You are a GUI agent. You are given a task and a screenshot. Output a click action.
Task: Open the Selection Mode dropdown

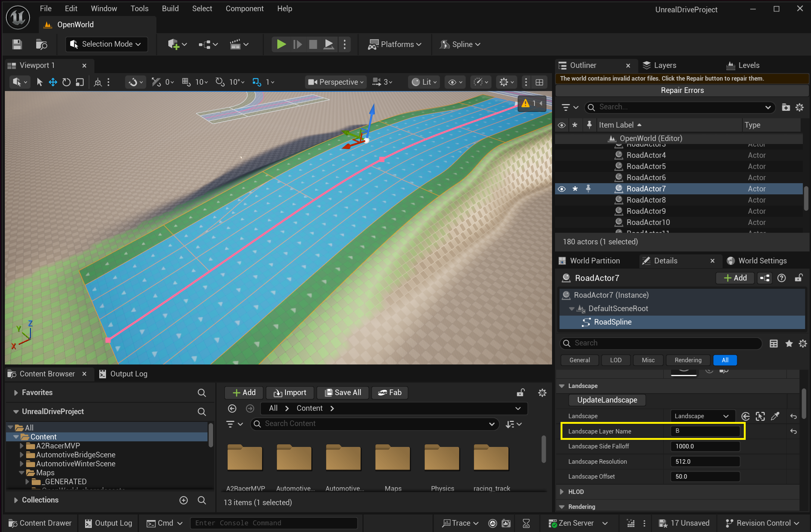[106, 44]
